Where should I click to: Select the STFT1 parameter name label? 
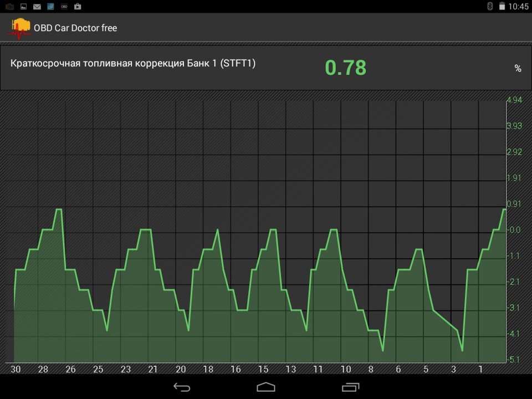click(133, 63)
